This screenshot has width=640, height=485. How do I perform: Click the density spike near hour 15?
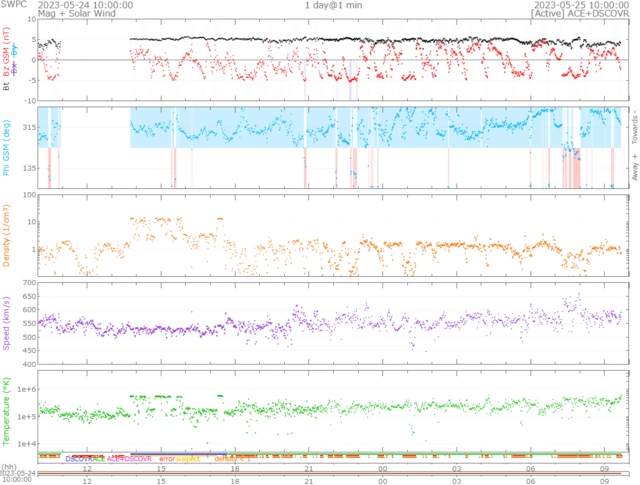click(150, 220)
